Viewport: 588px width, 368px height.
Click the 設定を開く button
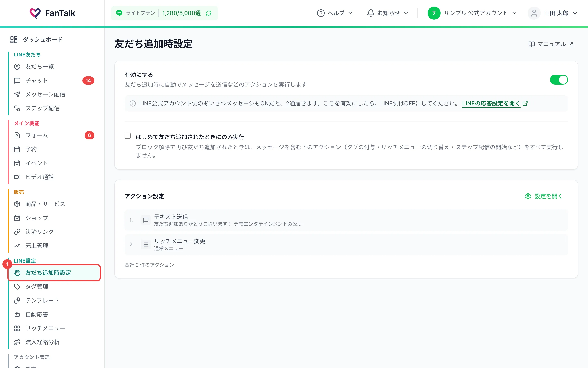pos(543,196)
